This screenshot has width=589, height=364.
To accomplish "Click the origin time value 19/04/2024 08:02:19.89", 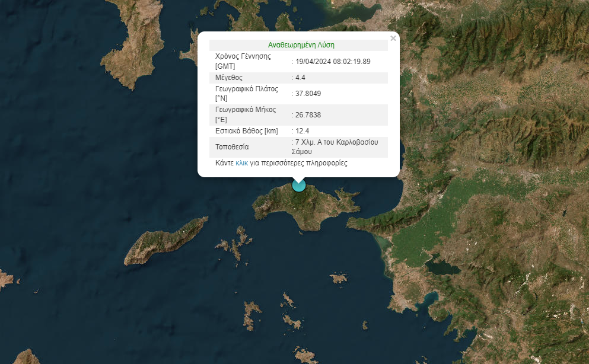I will click(x=332, y=61).
